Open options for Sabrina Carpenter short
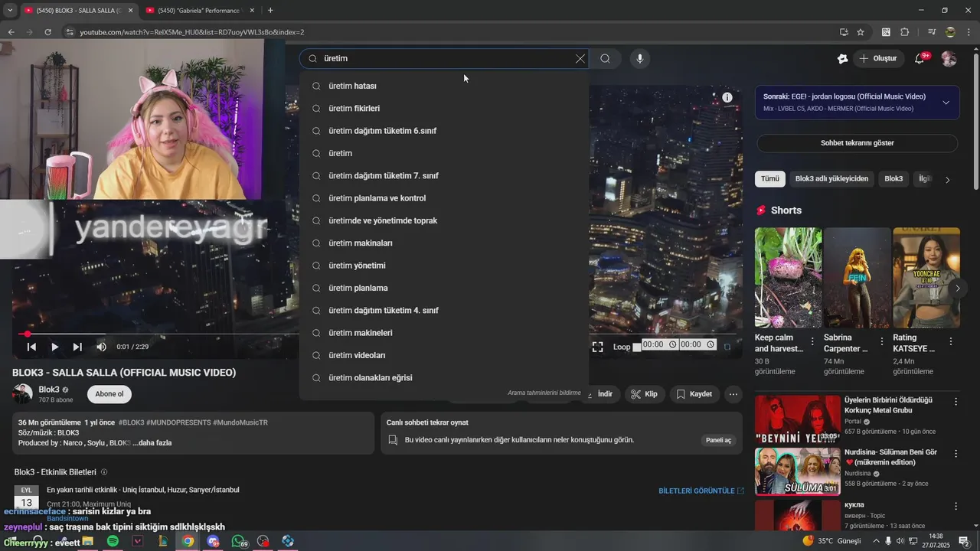Screen dimensions: 980x551 point(881,342)
